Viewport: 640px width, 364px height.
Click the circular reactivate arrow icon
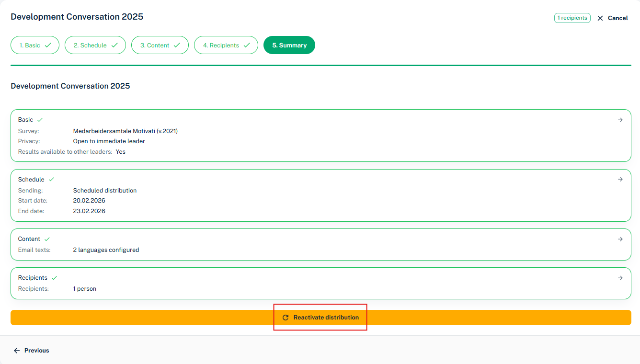286,318
